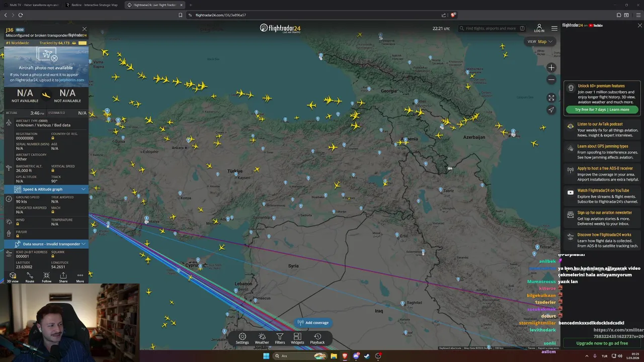The width and height of the screenshot is (644, 362).
Task: Open Apply to host a free ADS-B receiver
Action: (x=602, y=174)
